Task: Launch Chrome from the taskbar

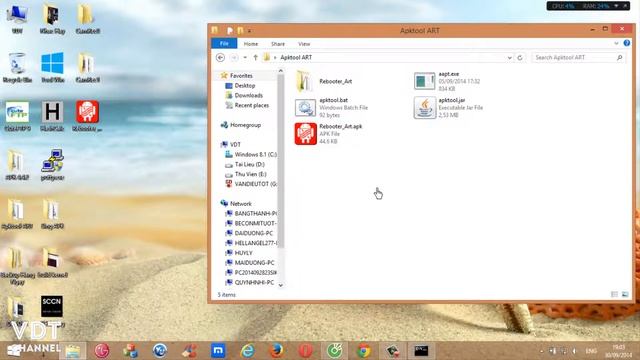Action: pyautogui.click(x=364, y=351)
